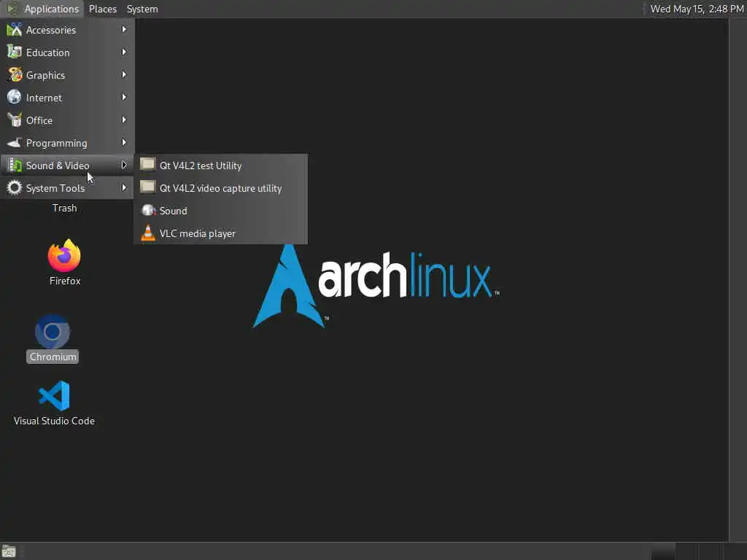Select the Education menu label
The image size is (747, 560).
pyautogui.click(x=47, y=52)
